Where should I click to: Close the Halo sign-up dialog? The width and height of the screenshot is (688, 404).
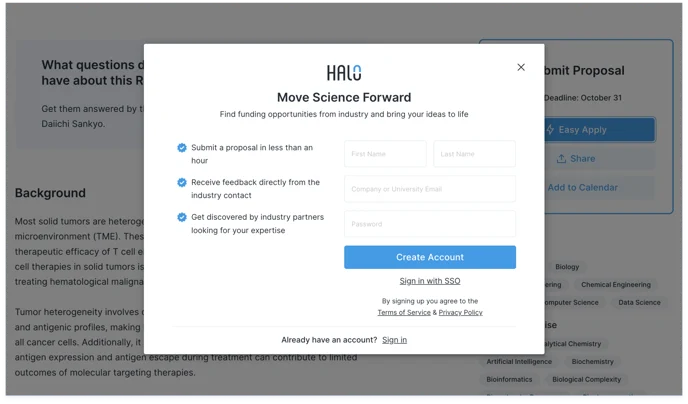(521, 67)
